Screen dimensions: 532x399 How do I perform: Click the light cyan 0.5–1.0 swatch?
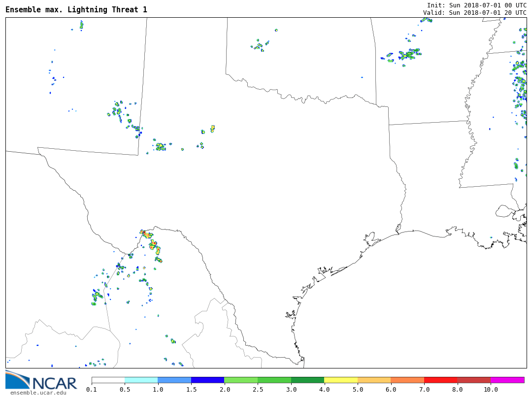[x=141, y=380]
